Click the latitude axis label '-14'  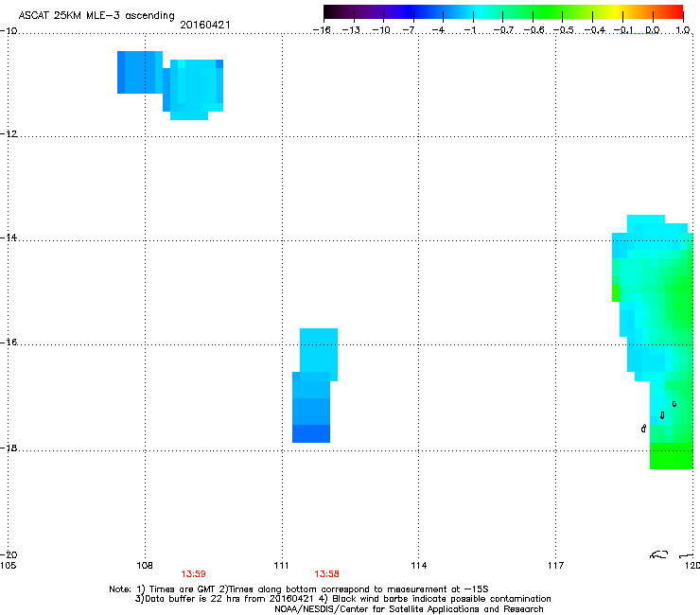[x=9, y=237]
